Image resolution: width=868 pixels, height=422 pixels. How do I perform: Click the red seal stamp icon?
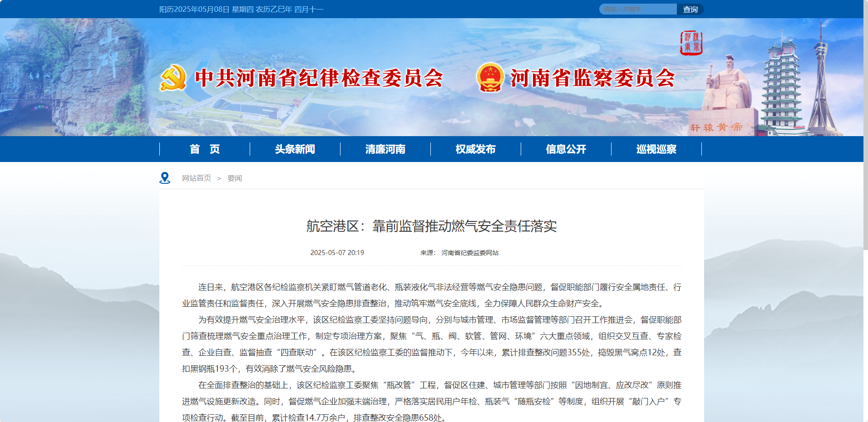[x=691, y=43]
